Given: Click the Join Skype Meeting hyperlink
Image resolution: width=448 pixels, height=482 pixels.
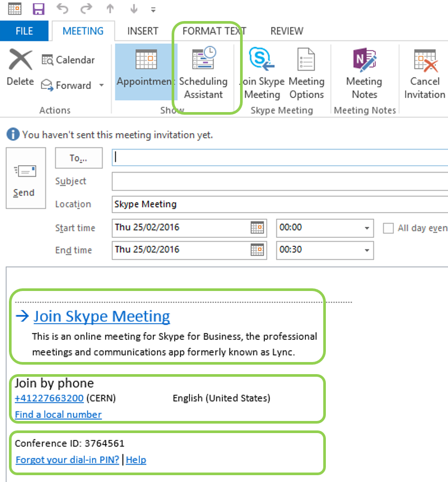Looking at the screenshot, I should [x=102, y=316].
